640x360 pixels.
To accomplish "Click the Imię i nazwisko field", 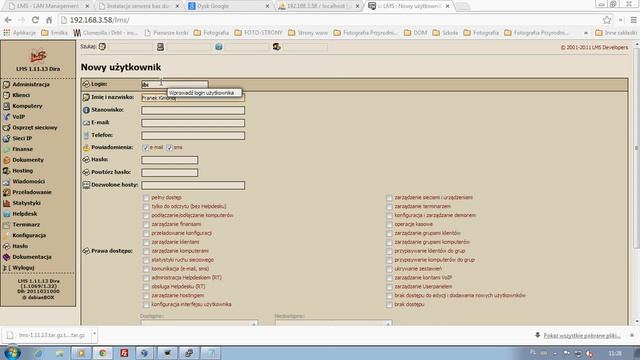I will 193,98.
